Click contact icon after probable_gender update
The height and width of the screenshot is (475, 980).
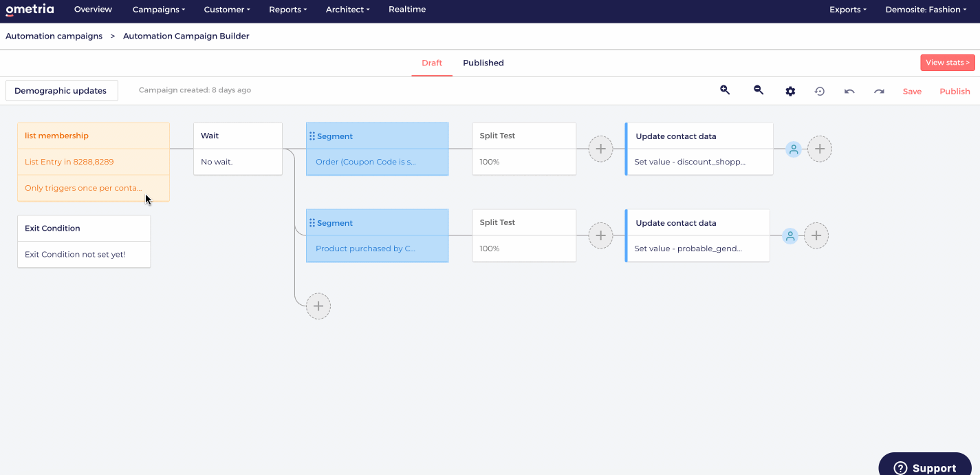point(790,236)
